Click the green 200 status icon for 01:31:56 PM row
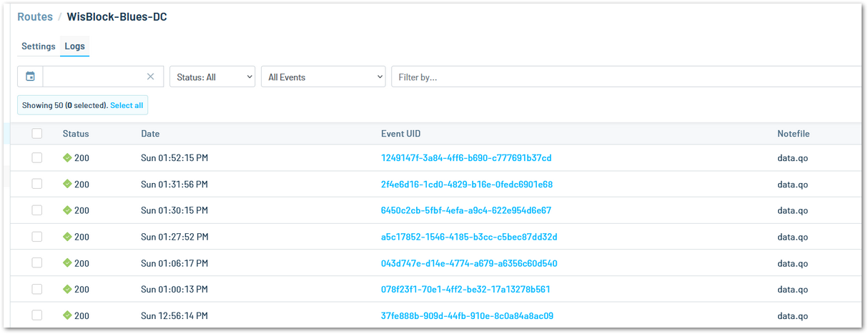Screen dimensions: 868x334 point(67,184)
